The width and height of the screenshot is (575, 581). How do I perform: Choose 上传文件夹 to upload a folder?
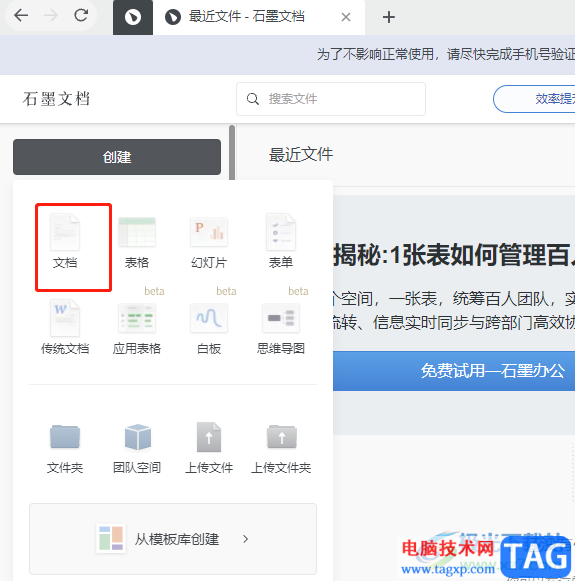[x=281, y=448]
